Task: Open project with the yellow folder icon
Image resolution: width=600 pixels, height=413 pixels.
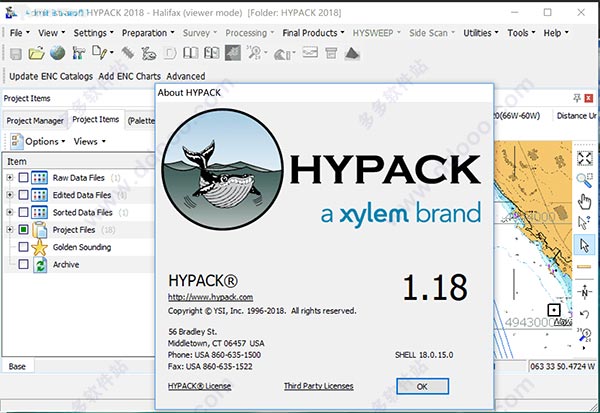Action: pyautogui.click(x=36, y=53)
